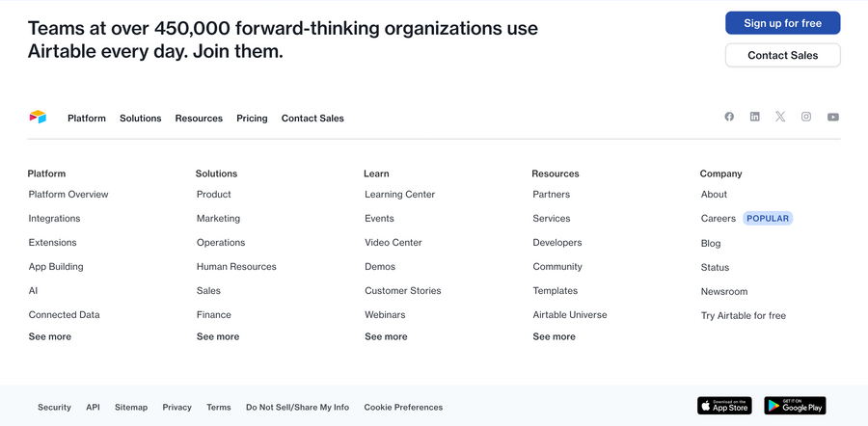Expand See more under Solutions column
This screenshot has height=426, width=868.
(x=218, y=336)
